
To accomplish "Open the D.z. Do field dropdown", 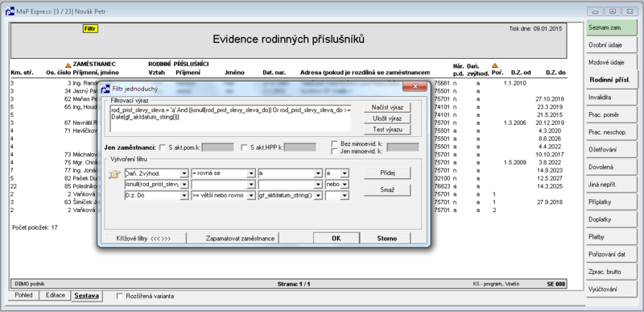I will (x=184, y=196).
